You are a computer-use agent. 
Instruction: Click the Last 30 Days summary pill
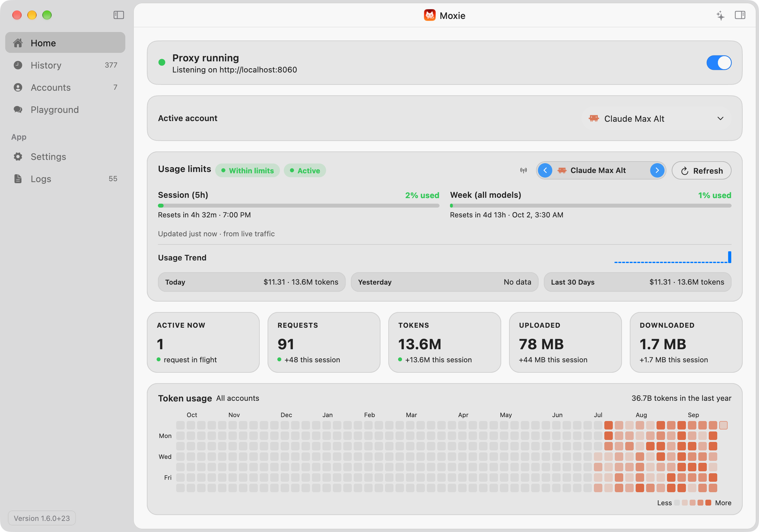(637, 282)
